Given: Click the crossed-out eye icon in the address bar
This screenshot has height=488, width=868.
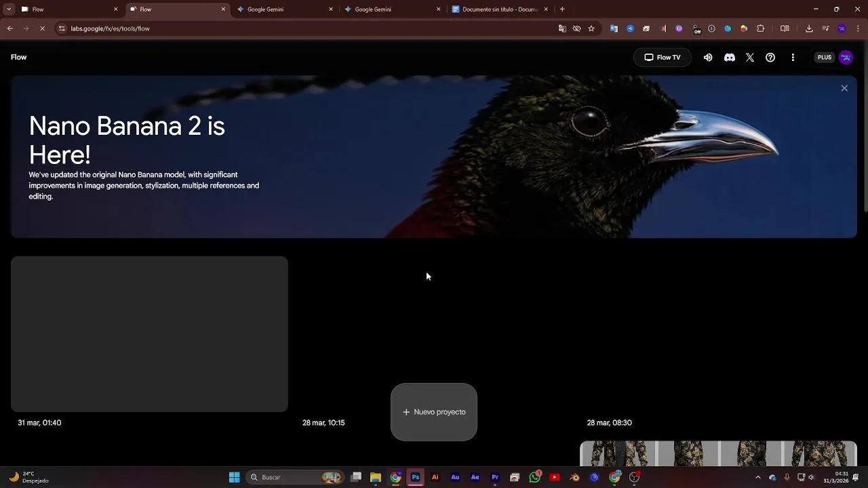Looking at the screenshot, I should coord(577,28).
